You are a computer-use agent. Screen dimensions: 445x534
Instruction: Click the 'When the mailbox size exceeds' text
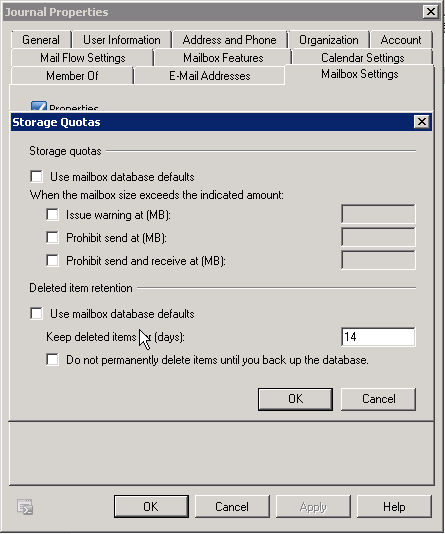157,195
